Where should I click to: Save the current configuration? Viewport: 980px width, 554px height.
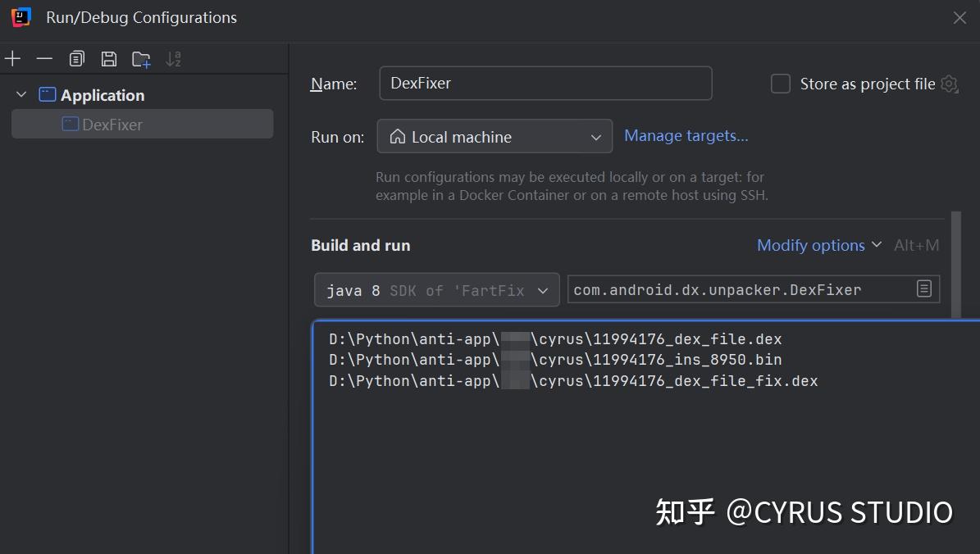pos(108,58)
